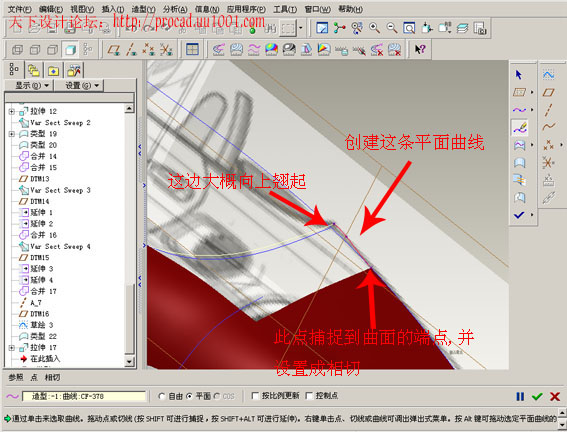Cancel the curve with the red X

tap(555, 397)
